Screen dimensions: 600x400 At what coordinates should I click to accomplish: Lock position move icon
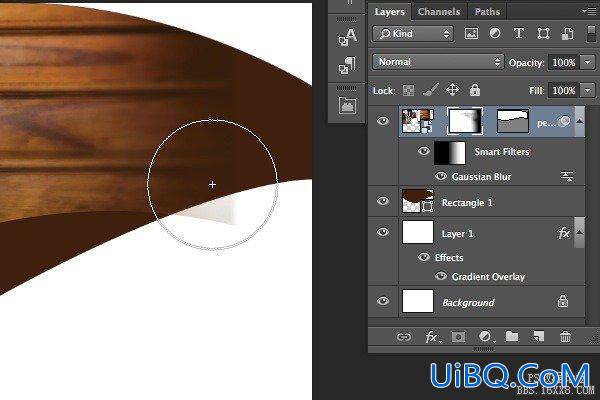pos(453,90)
